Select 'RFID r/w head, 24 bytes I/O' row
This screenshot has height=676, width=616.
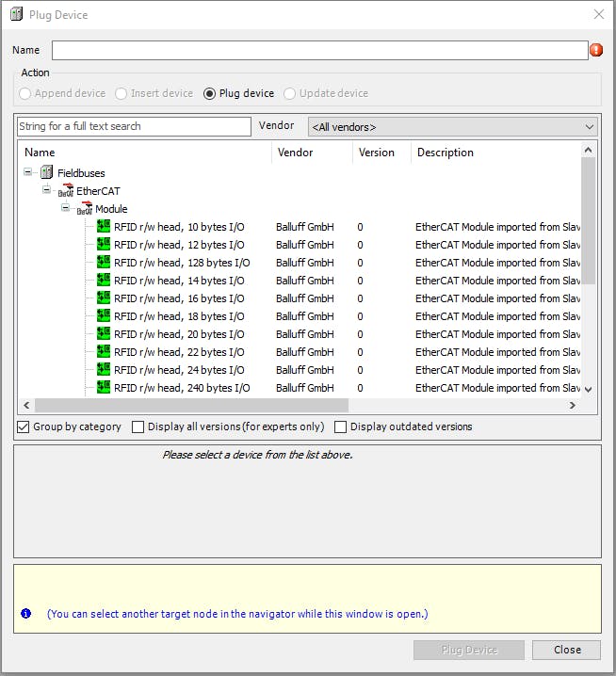point(300,370)
